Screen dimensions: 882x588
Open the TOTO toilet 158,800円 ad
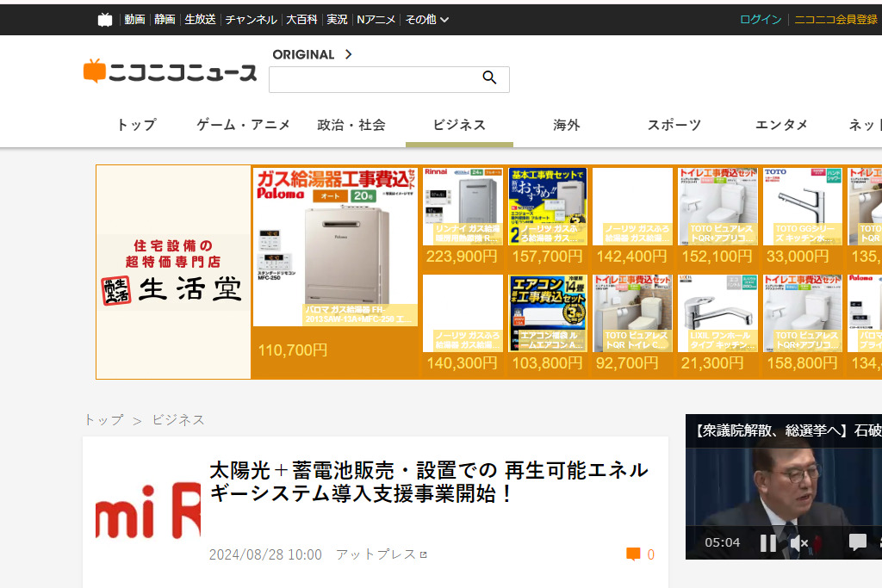click(802, 324)
